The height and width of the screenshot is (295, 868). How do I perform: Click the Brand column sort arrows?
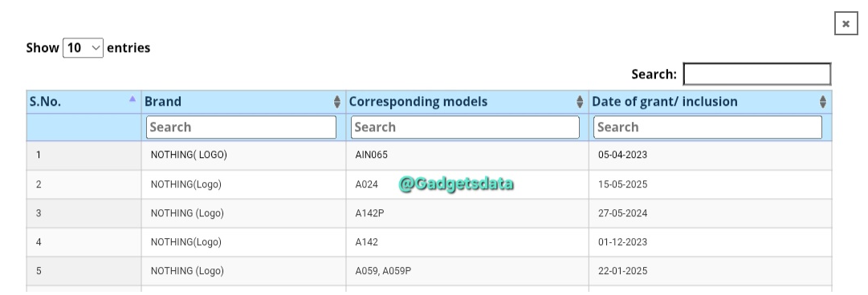337,102
